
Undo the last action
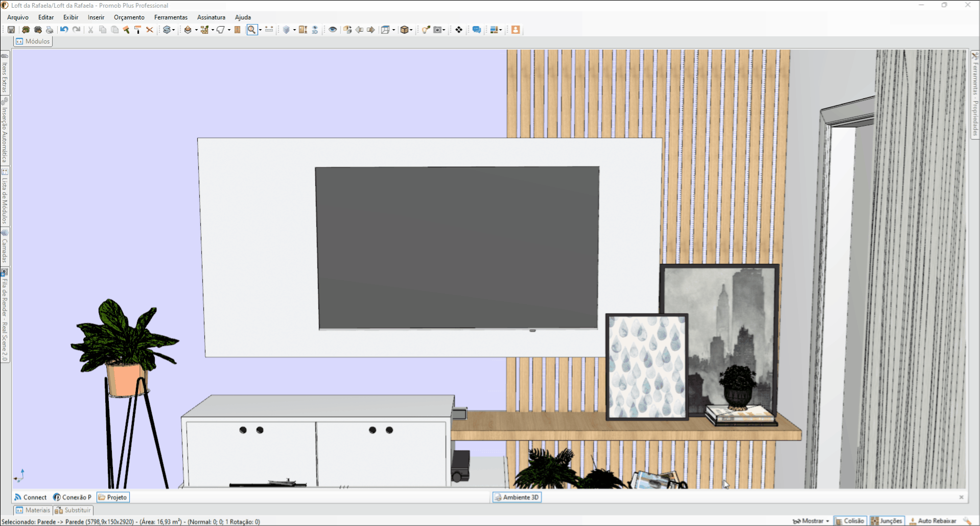(64, 30)
